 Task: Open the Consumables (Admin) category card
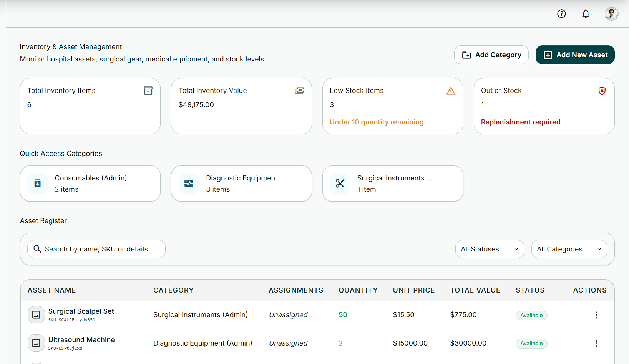coord(90,184)
